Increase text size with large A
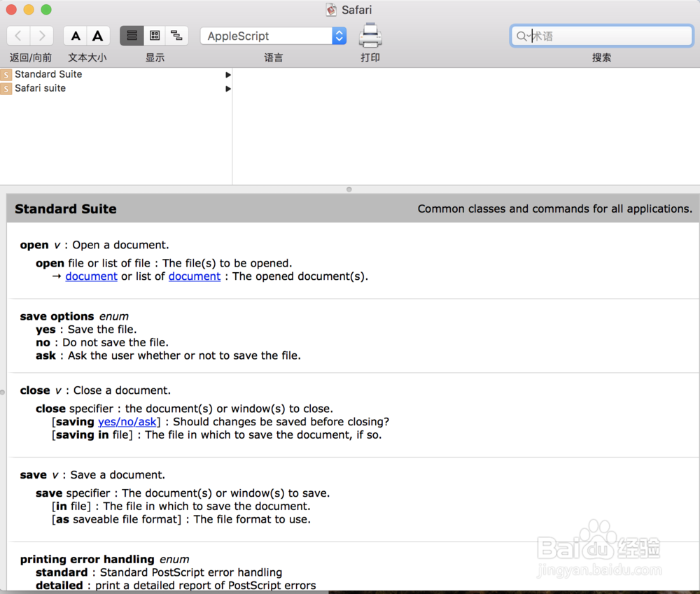The image size is (700, 594). pyautogui.click(x=98, y=36)
